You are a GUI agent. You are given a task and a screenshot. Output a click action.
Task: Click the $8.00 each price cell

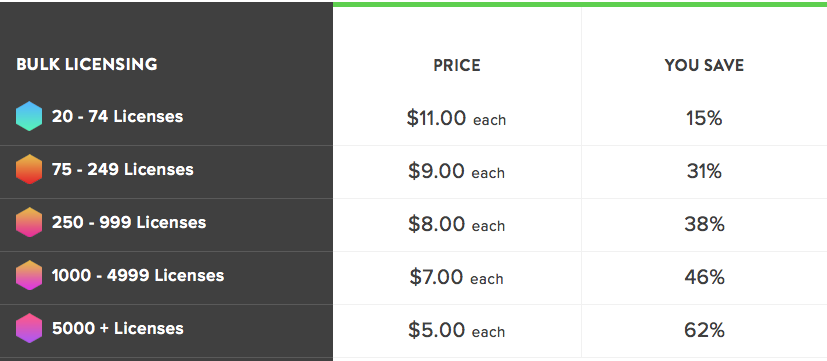[x=457, y=225]
